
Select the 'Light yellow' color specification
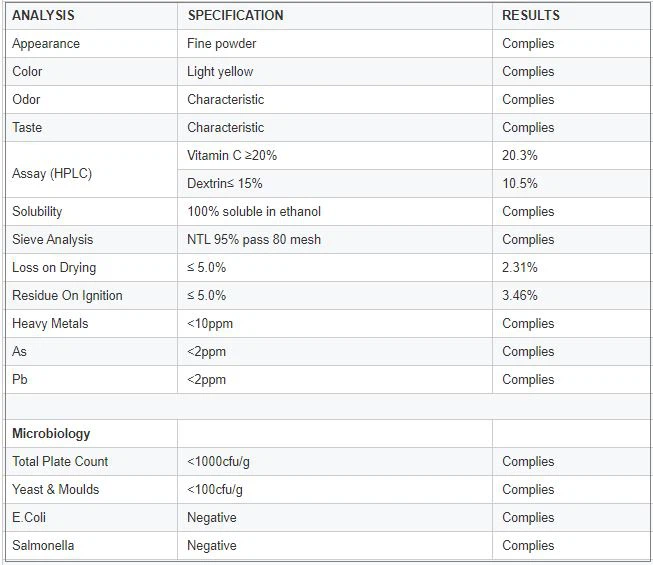pyautogui.click(x=220, y=72)
